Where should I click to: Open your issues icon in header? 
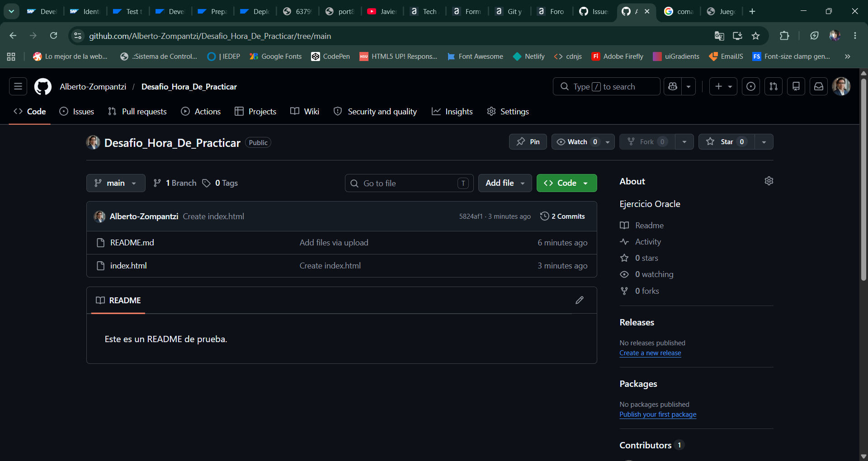pyautogui.click(x=751, y=86)
